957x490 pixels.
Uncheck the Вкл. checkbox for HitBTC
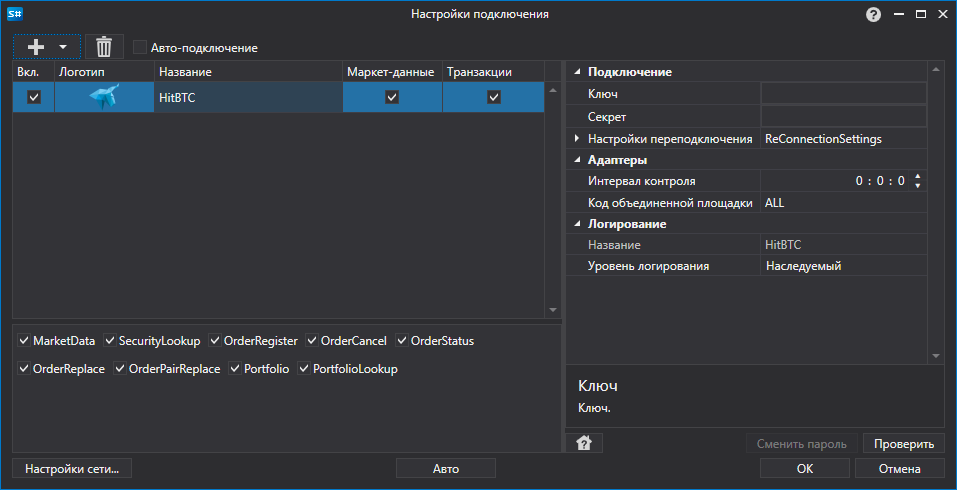tap(34, 97)
